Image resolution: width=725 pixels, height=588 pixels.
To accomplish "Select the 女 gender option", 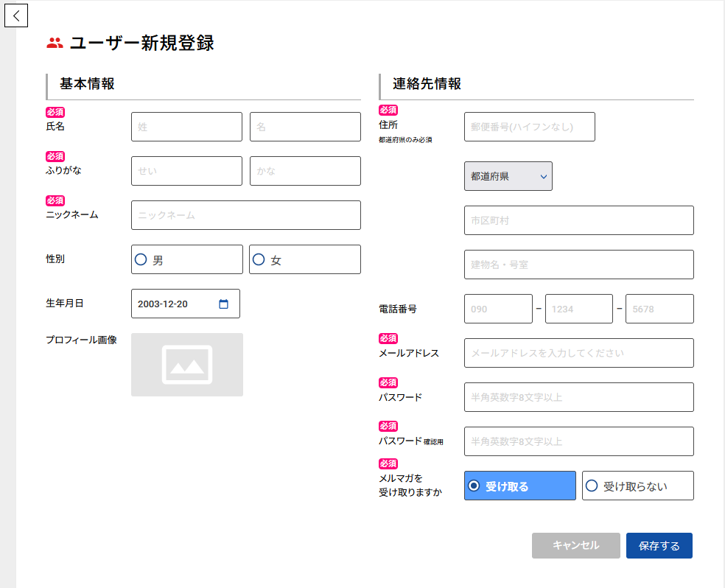I will (x=304, y=259).
